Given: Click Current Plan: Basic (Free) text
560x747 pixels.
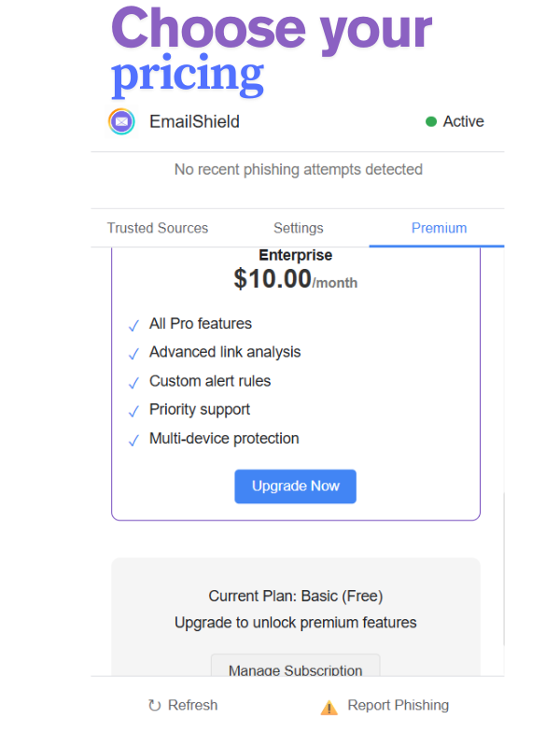Looking at the screenshot, I should [295, 596].
